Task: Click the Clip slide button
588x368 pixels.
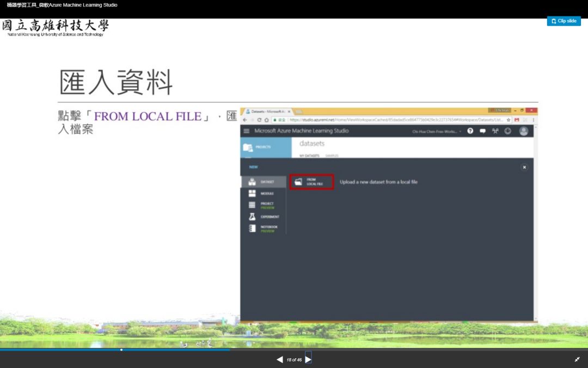Action: point(563,21)
